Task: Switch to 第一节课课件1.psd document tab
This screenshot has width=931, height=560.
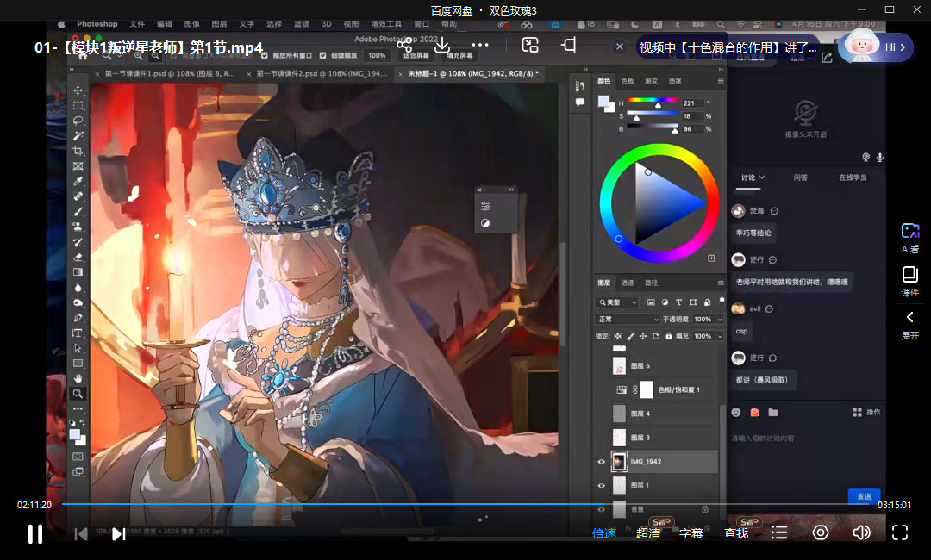Action: click(169, 73)
